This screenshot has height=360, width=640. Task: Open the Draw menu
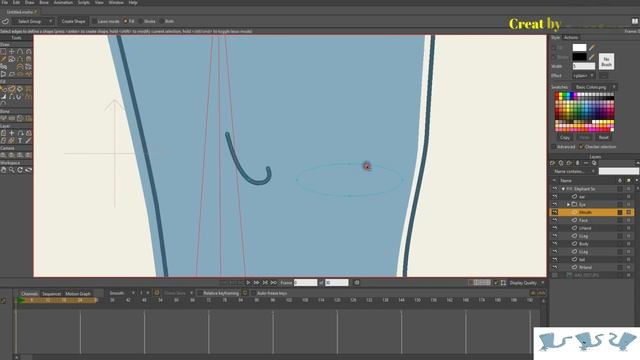tap(30, 2)
